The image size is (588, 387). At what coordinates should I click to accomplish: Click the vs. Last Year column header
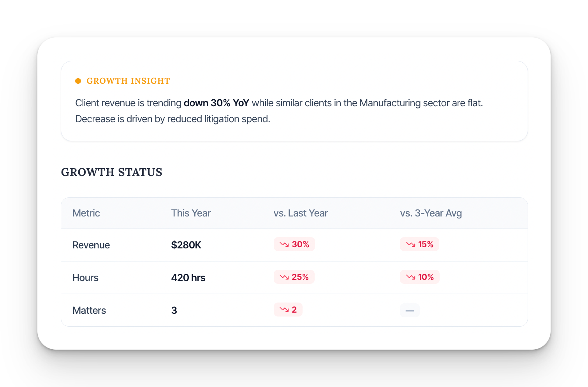click(x=301, y=213)
